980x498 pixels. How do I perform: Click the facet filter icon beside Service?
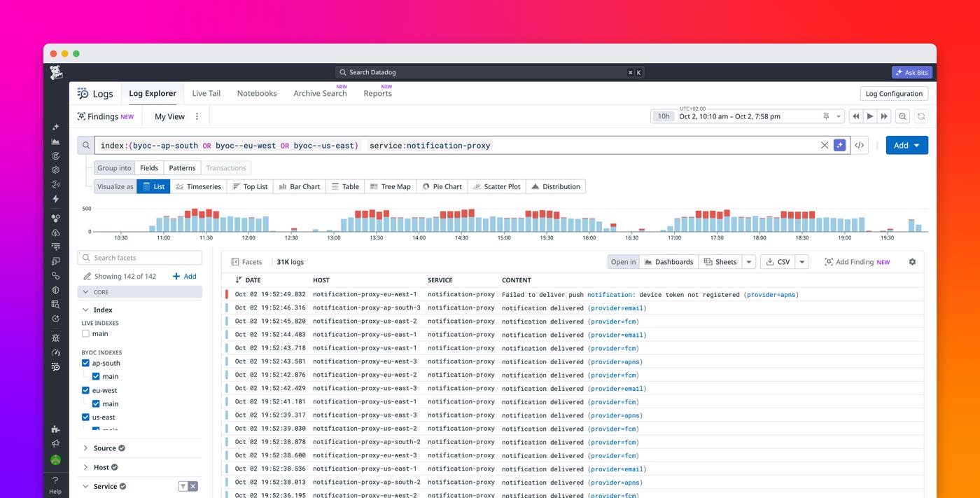[x=183, y=486]
